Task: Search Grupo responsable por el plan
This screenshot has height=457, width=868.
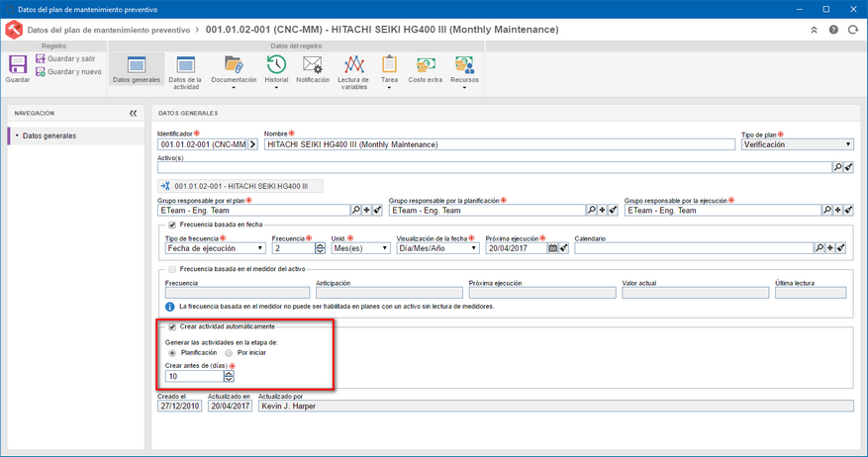Action: (356, 211)
